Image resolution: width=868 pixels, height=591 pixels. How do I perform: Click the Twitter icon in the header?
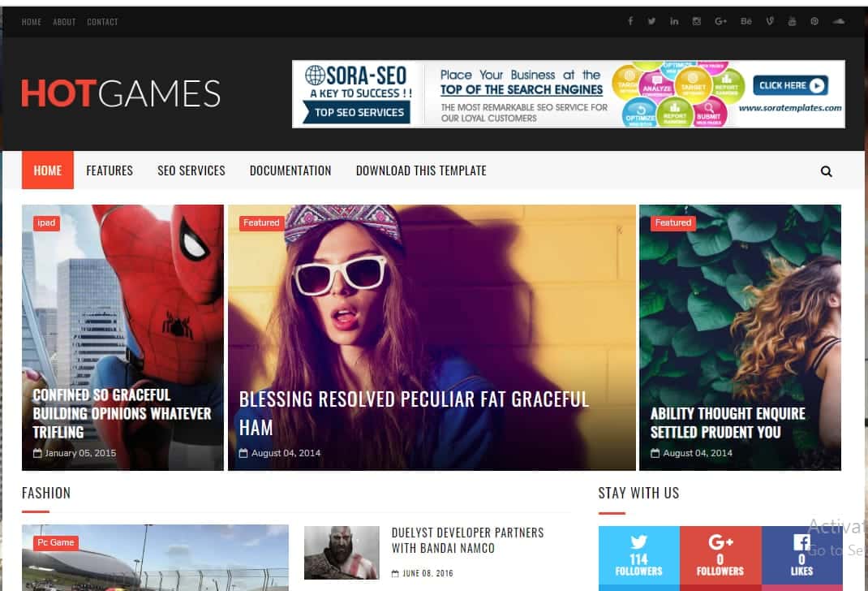pos(652,21)
